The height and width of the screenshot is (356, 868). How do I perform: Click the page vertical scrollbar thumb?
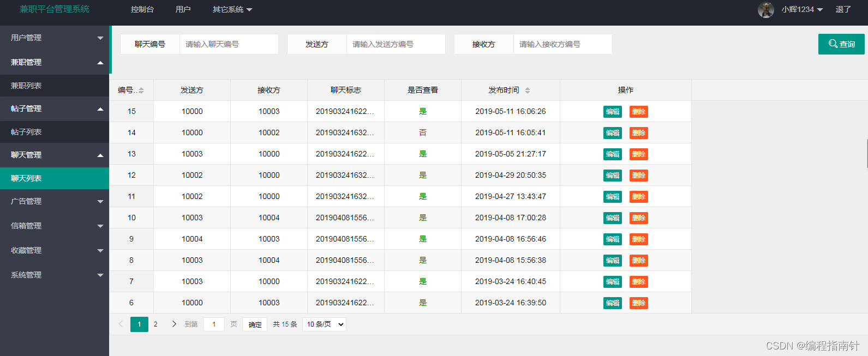point(867,153)
